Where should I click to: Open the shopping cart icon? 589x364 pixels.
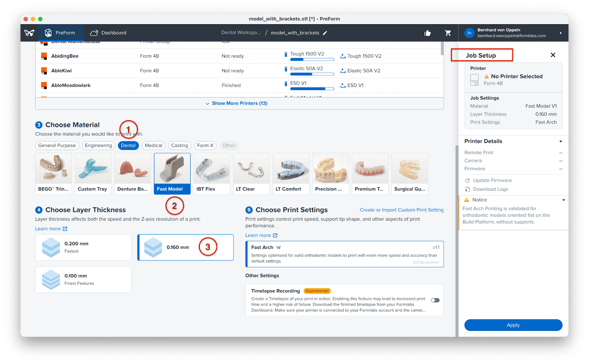coord(448,33)
